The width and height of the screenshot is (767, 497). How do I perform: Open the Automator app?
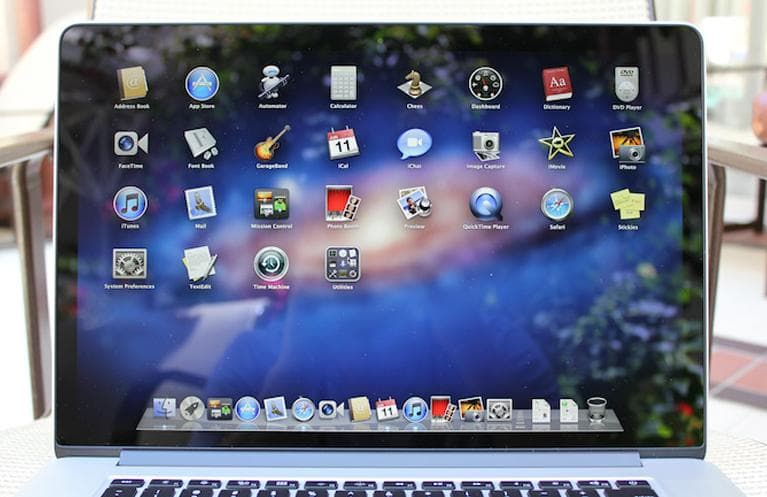[272, 82]
